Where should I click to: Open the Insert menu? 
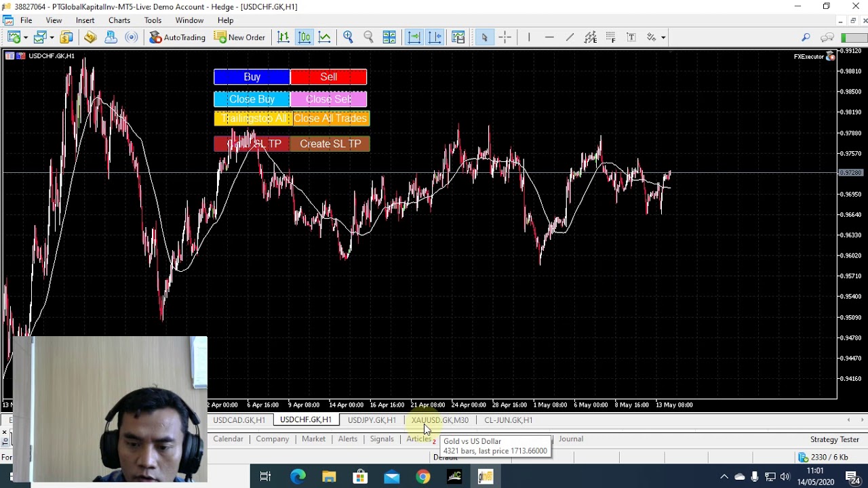85,20
